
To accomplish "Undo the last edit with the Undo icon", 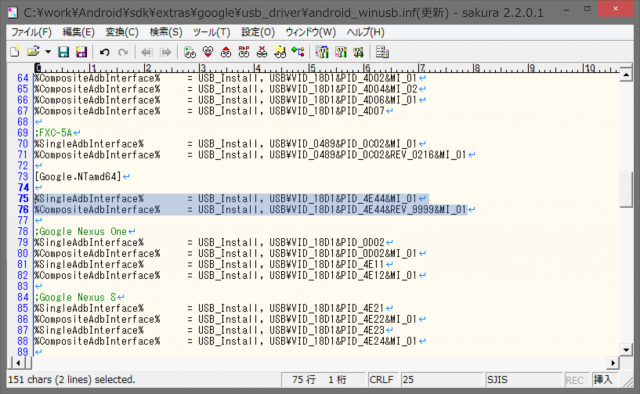I will click(x=104, y=52).
